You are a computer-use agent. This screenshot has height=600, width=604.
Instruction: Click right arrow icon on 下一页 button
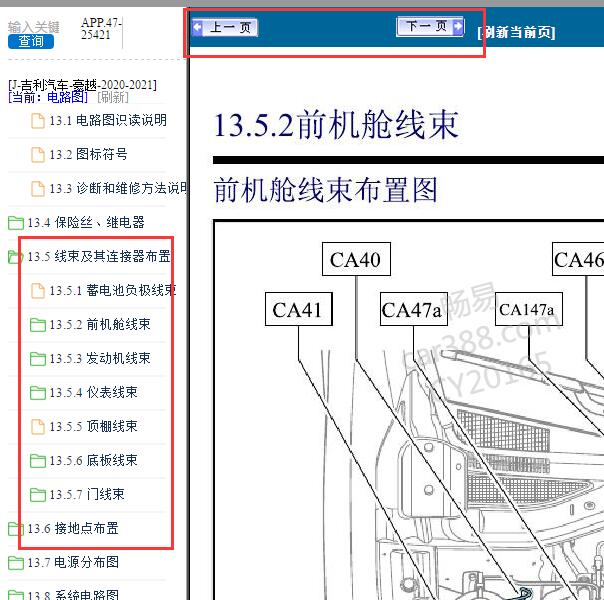458,26
